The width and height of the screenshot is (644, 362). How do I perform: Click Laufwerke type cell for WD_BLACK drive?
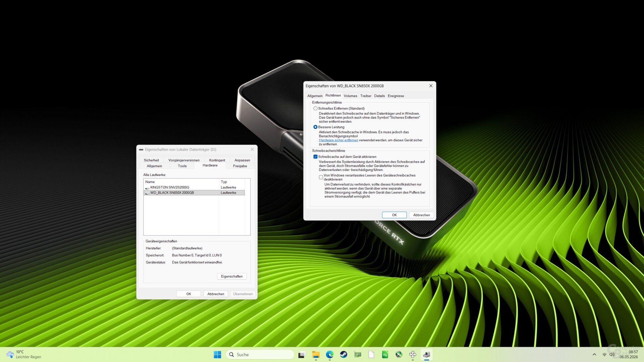228,193
